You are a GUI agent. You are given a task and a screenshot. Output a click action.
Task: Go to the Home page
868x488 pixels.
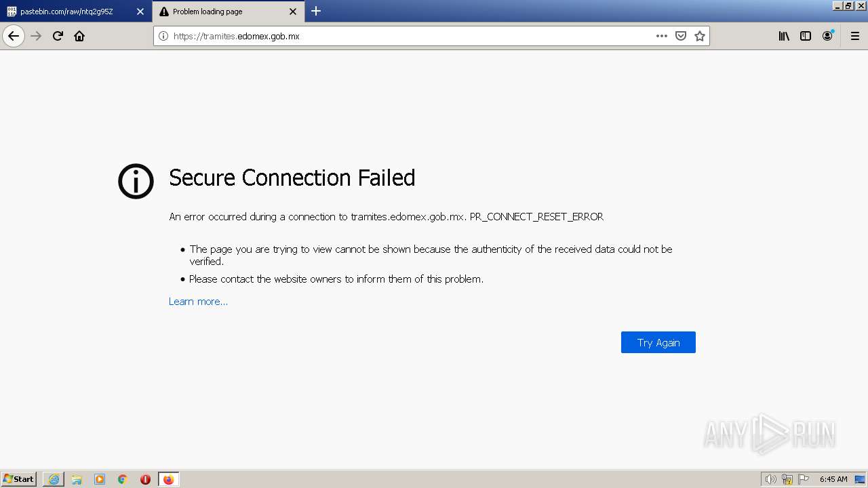(79, 36)
